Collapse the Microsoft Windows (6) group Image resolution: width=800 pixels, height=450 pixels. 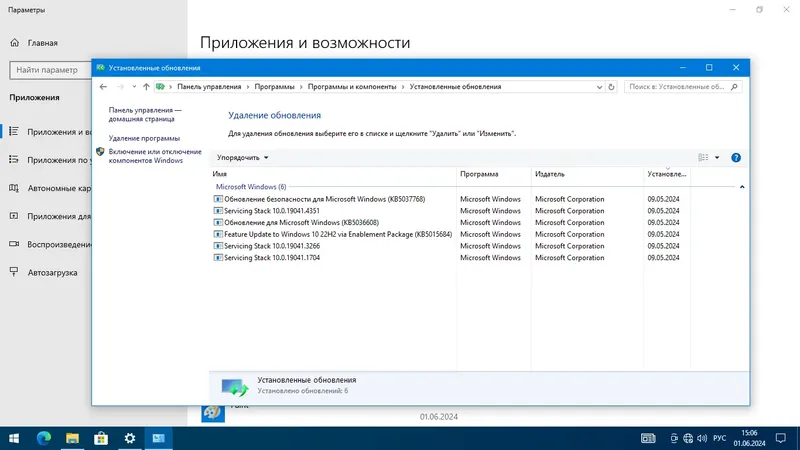742,187
